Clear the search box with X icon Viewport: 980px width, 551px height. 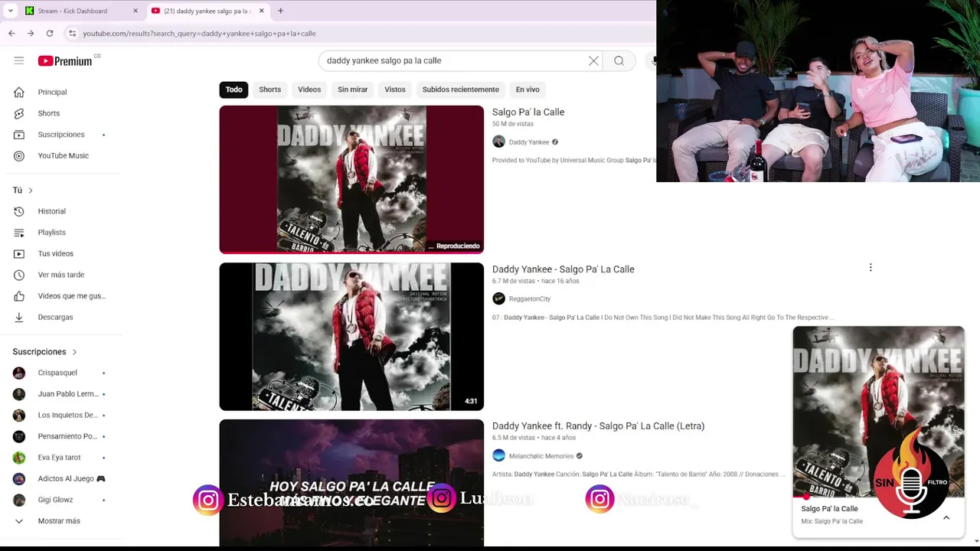pyautogui.click(x=593, y=60)
